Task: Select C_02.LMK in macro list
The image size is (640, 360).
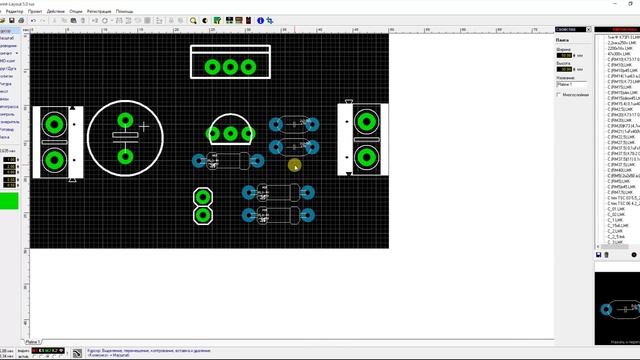Action: 616,214
